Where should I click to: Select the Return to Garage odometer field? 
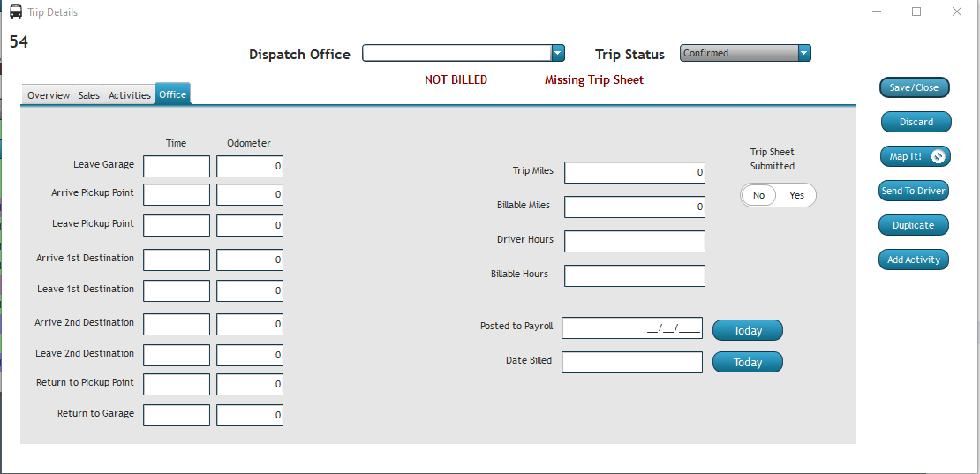250,415
